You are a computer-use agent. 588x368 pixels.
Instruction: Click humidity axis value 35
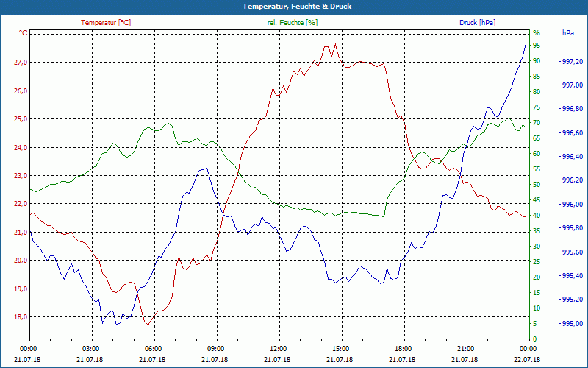coord(537,231)
